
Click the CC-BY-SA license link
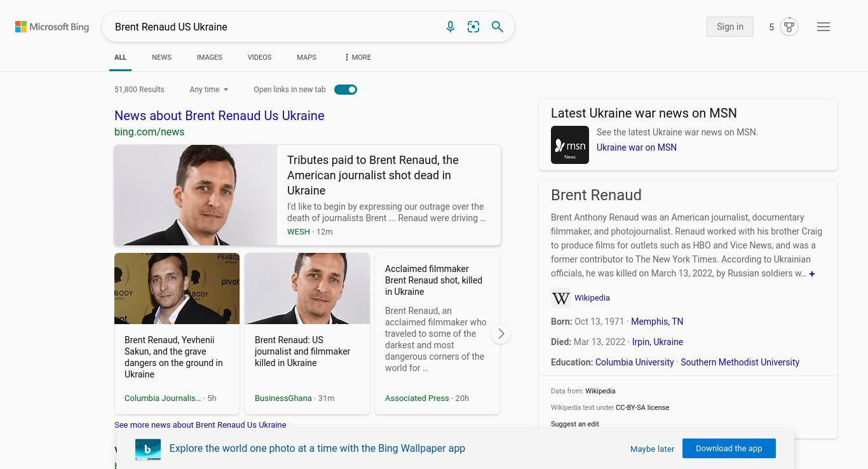642,407
